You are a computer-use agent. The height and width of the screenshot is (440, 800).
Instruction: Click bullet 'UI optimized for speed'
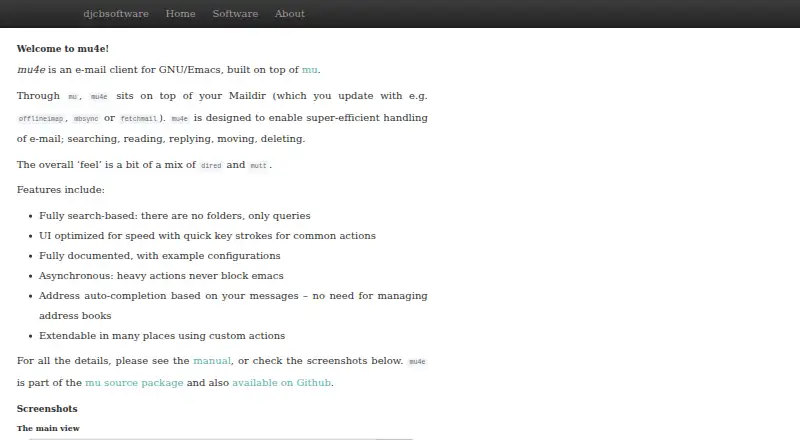click(x=207, y=236)
